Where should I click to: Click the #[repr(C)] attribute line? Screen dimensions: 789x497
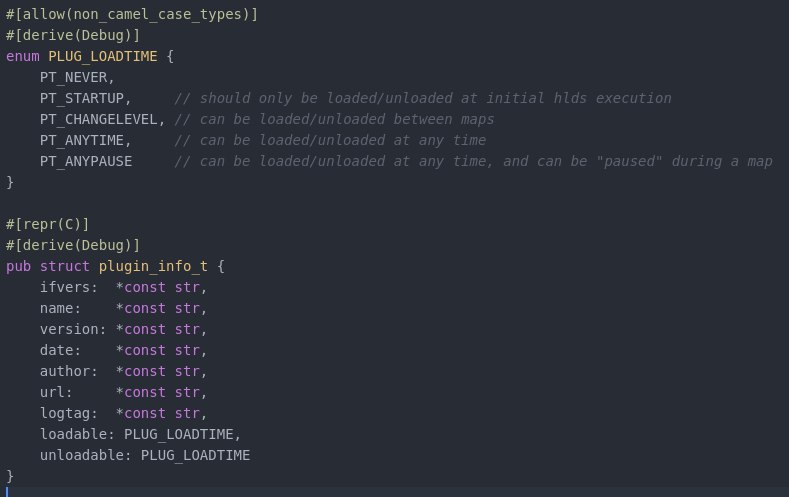point(48,224)
